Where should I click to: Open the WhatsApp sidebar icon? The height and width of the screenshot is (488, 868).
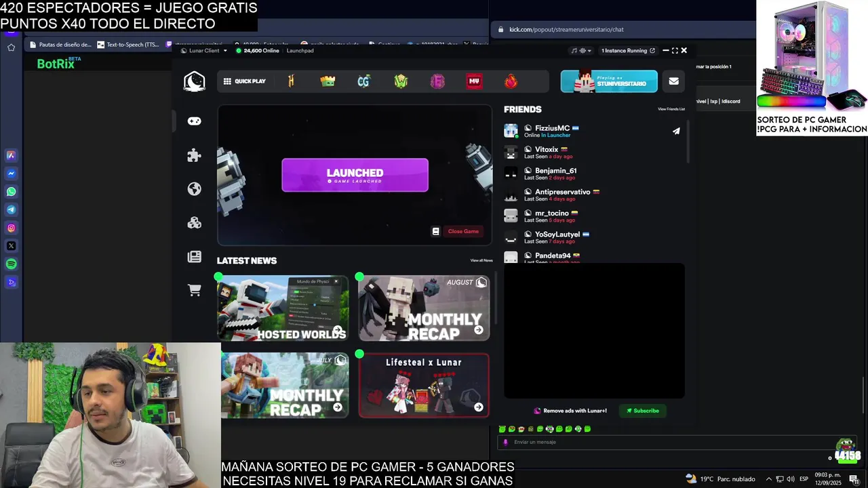pos(11,192)
